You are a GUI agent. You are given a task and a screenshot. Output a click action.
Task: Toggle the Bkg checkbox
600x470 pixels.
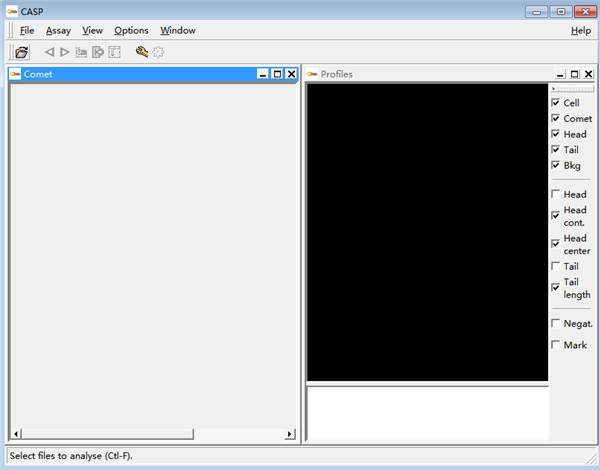pos(556,165)
